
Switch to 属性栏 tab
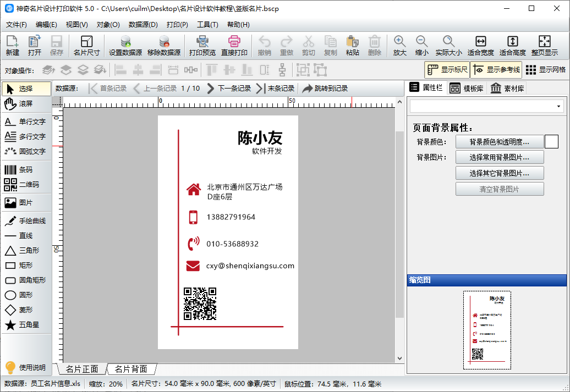click(x=426, y=87)
